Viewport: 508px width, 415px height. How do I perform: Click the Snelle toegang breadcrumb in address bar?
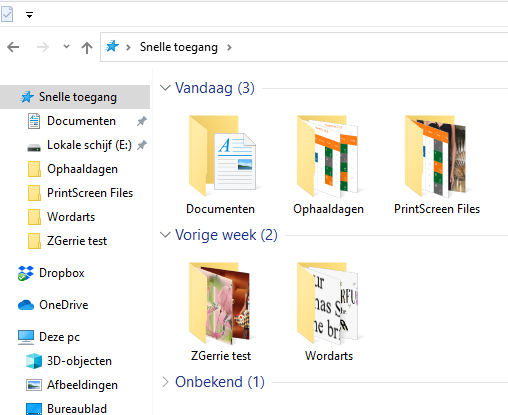(179, 47)
